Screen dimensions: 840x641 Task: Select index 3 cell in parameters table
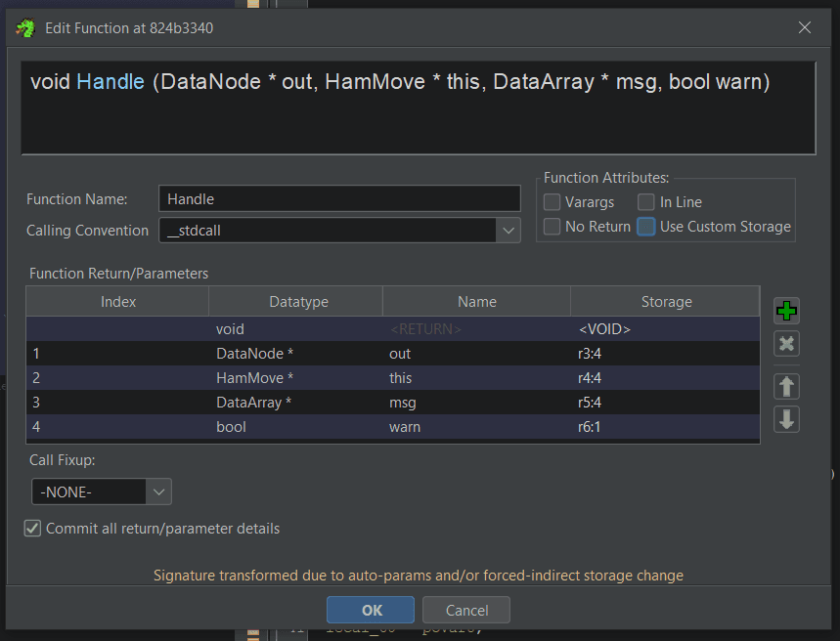point(118,403)
